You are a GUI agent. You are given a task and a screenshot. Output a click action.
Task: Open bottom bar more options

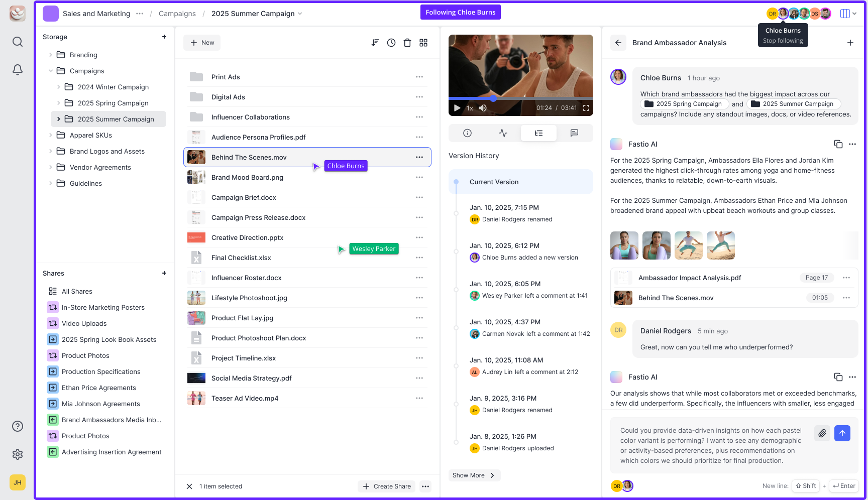pyautogui.click(x=425, y=486)
